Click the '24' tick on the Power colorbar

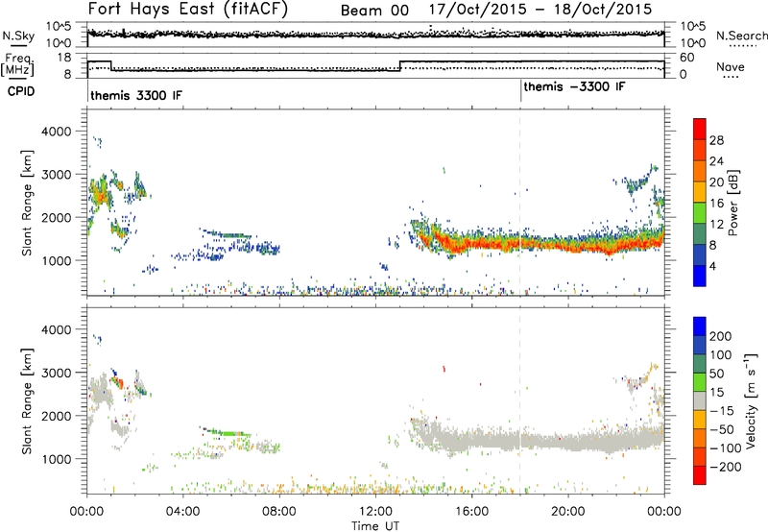click(716, 161)
